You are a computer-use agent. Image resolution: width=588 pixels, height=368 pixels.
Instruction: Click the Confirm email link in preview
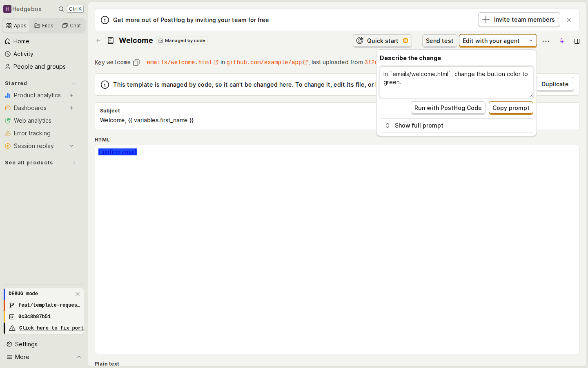pos(118,152)
